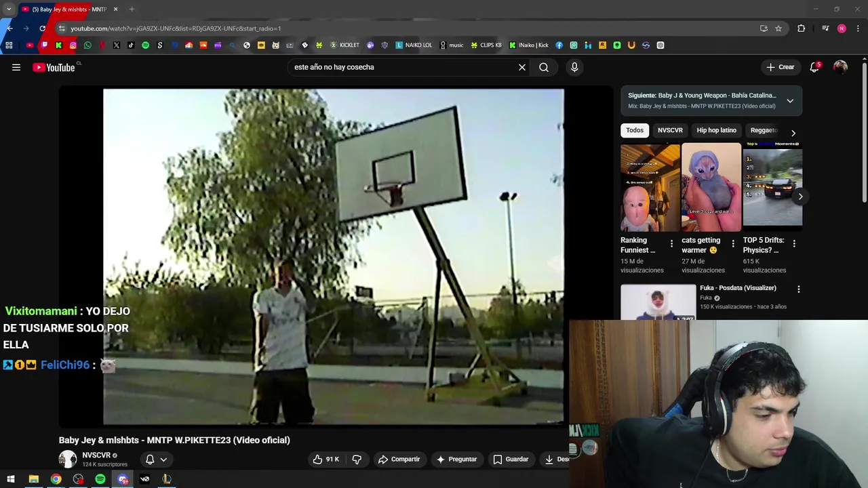Open Spotify from the taskbar

(100, 479)
